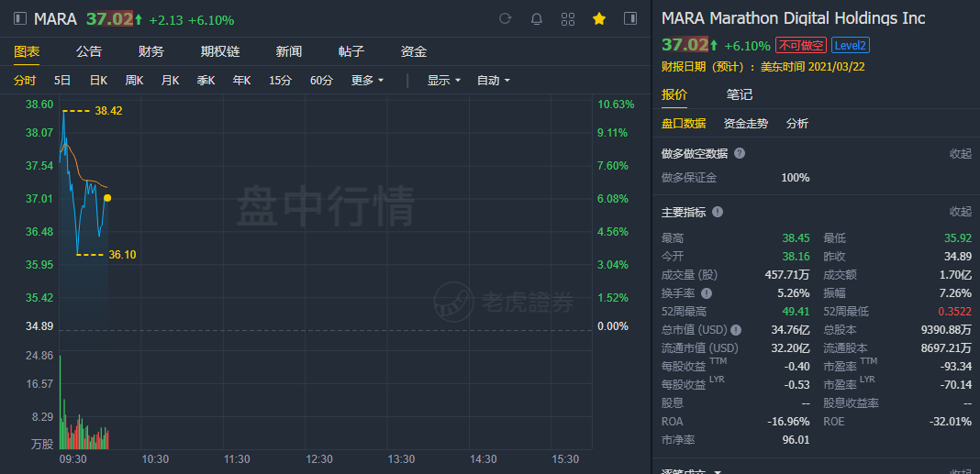Open the 自动 dropdown

[493, 80]
